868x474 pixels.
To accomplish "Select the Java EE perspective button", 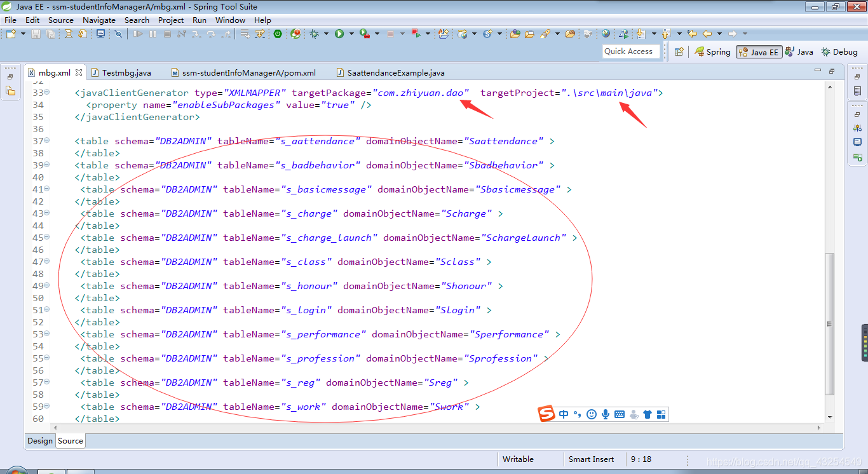I will pyautogui.click(x=759, y=52).
